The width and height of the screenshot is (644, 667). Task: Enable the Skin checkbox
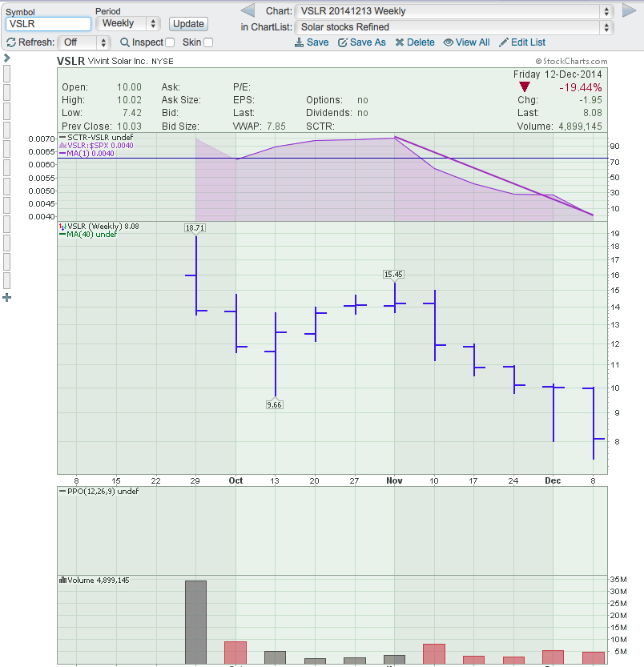tap(208, 42)
